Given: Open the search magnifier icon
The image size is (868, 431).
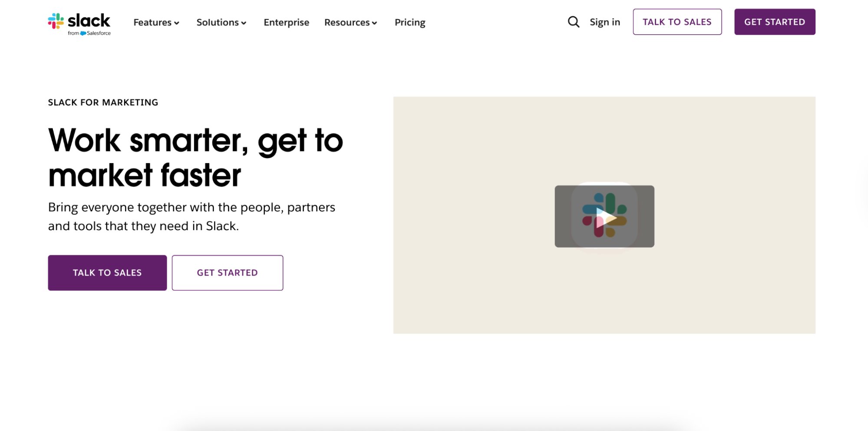Looking at the screenshot, I should click(x=573, y=22).
